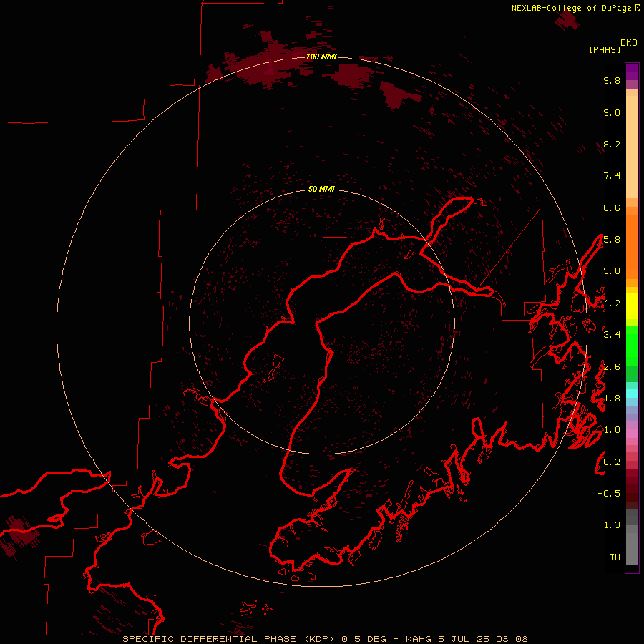644x644 pixels.
Task: Click the 5 JUL 25 date text
Action: [464, 639]
